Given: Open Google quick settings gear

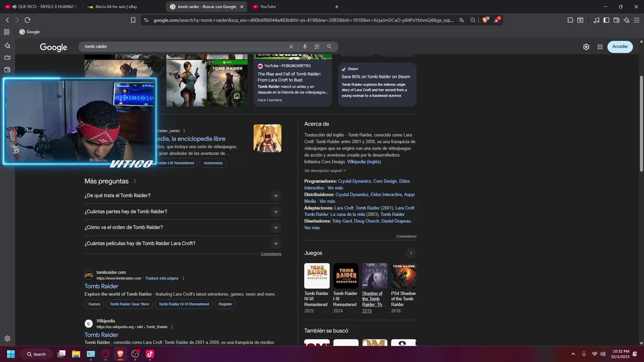Looking at the screenshot, I should click(586, 46).
